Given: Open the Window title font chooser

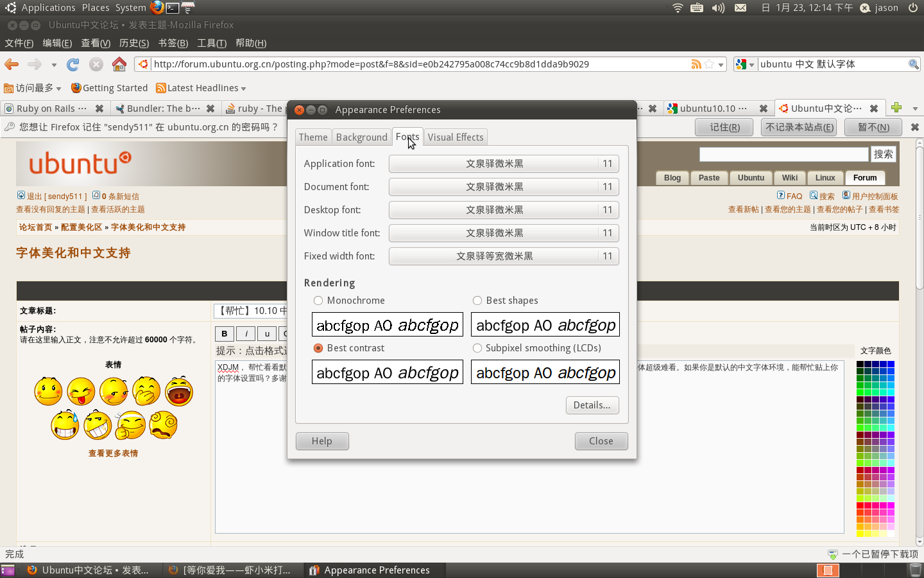Looking at the screenshot, I should tap(504, 233).
